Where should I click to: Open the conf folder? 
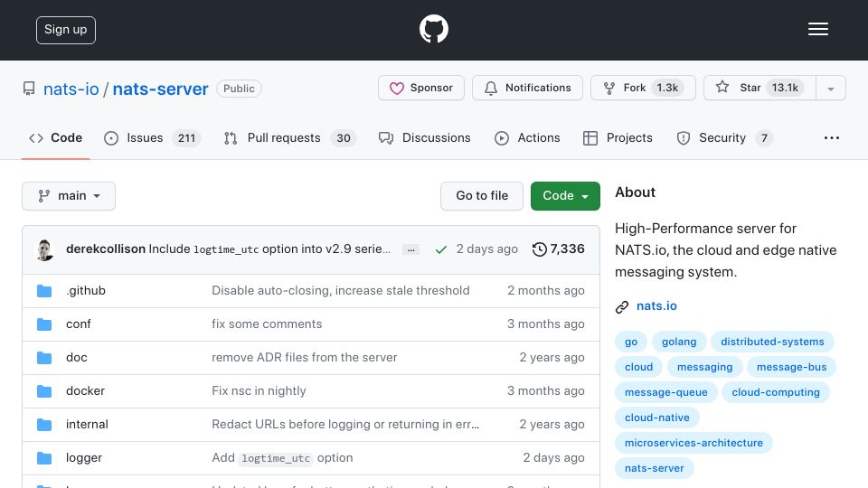point(78,324)
